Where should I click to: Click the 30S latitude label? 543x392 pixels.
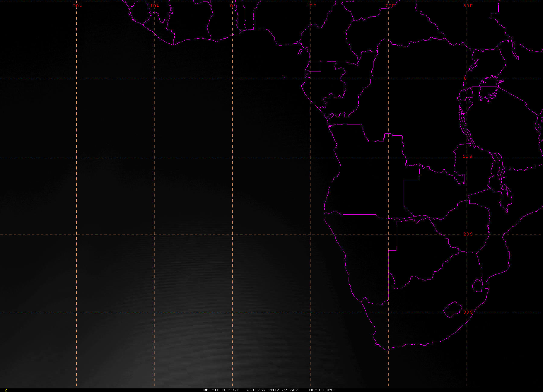click(x=468, y=312)
